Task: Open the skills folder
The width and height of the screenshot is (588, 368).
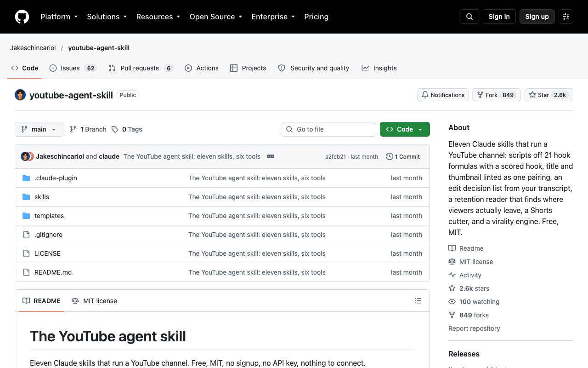Action: (x=42, y=197)
